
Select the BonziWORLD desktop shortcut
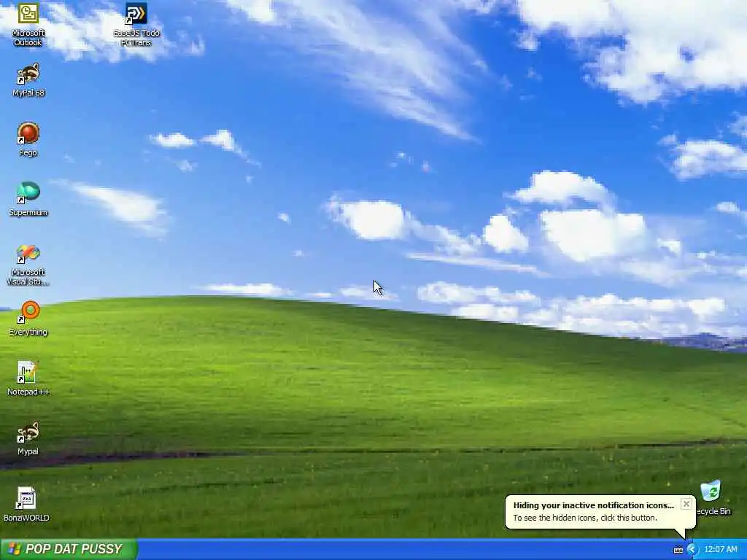coord(27,505)
